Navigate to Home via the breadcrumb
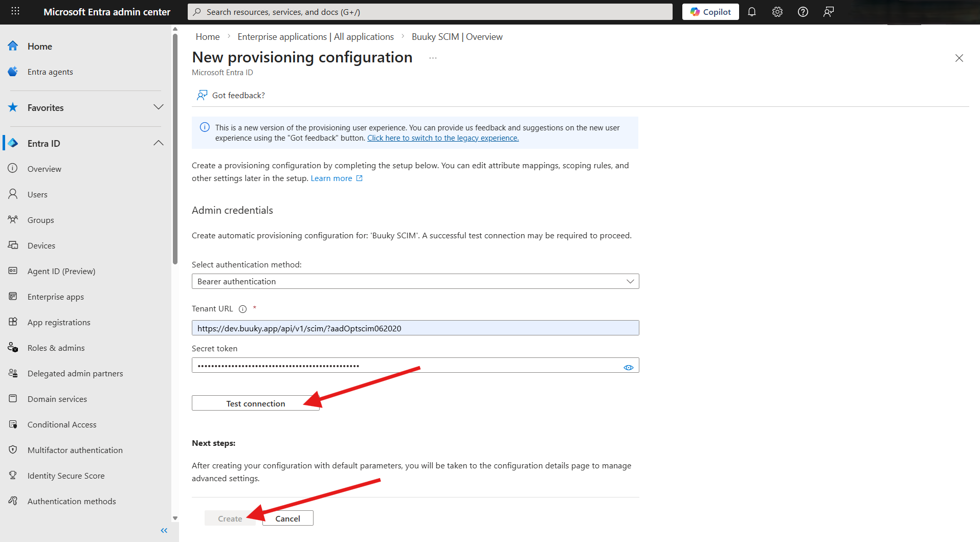 point(207,36)
